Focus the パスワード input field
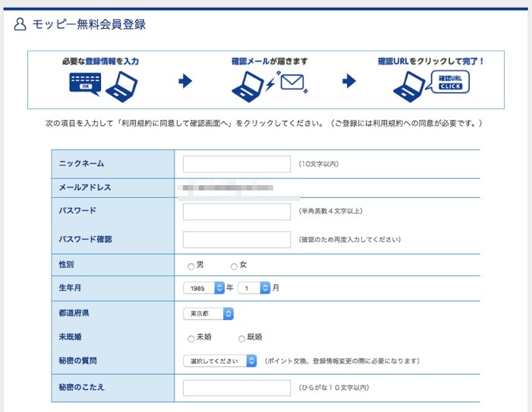The image size is (532, 412). [237, 212]
